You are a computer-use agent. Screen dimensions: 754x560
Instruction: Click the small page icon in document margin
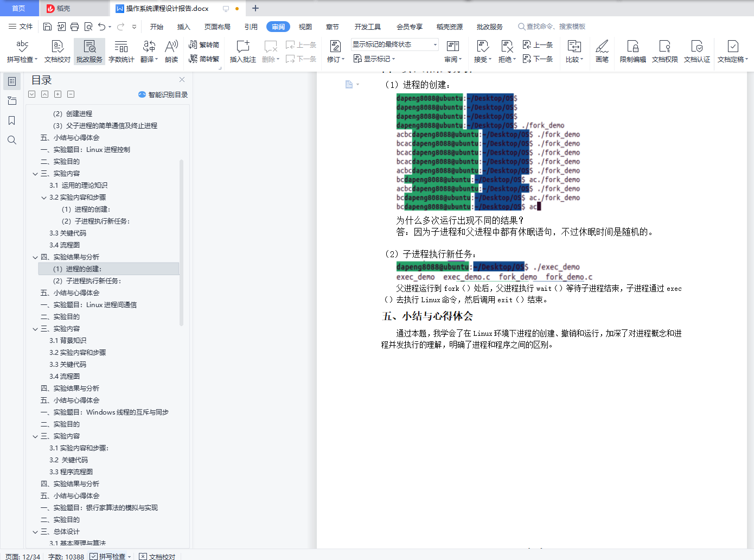click(x=349, y=84)
